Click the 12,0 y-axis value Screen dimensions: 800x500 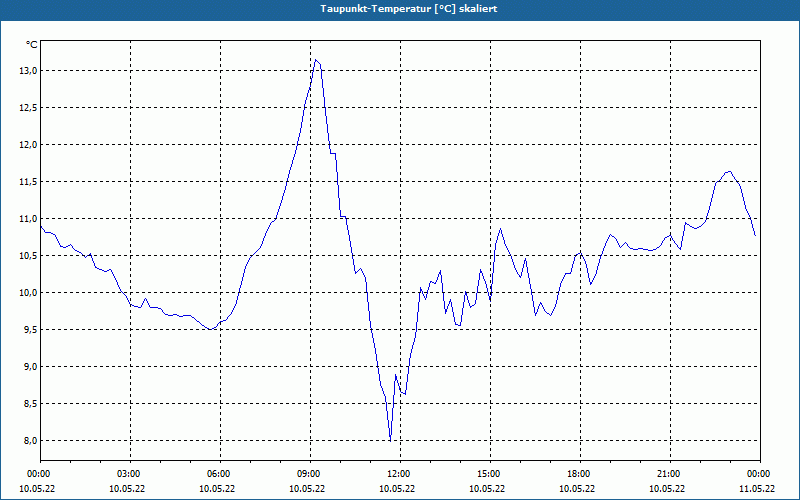click(x=29, y=144)
